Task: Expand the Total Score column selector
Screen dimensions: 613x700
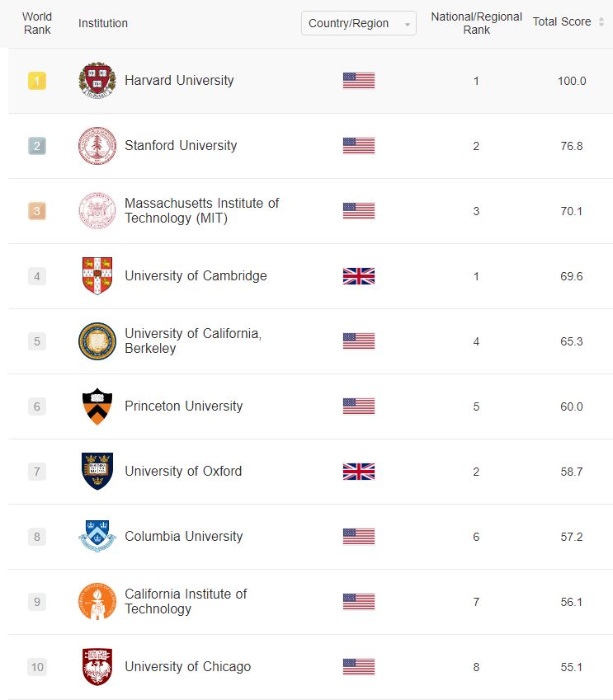Action: pos(568,22)
